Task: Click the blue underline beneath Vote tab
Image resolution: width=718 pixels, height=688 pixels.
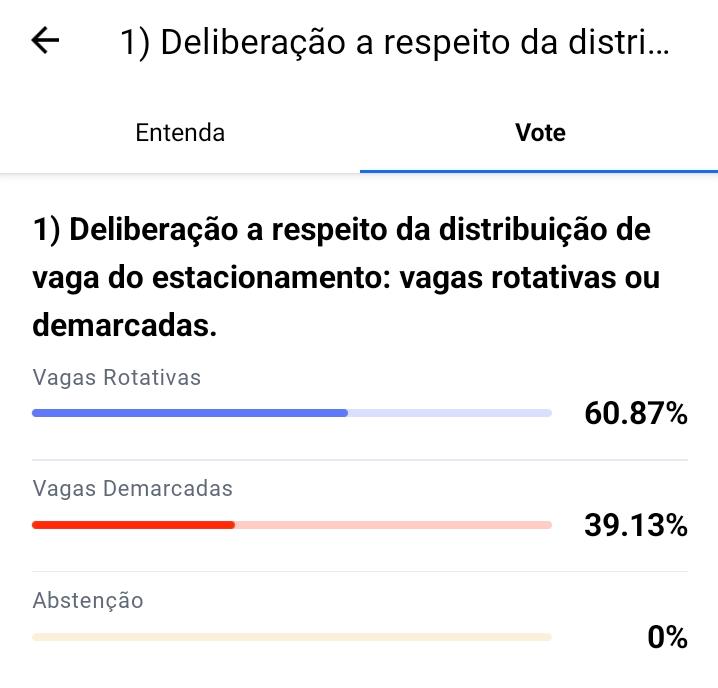Action: [539, 171]
